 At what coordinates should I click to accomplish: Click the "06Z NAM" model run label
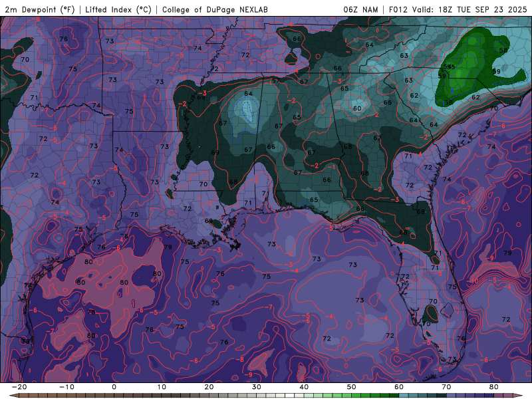(x=360, y=10)
